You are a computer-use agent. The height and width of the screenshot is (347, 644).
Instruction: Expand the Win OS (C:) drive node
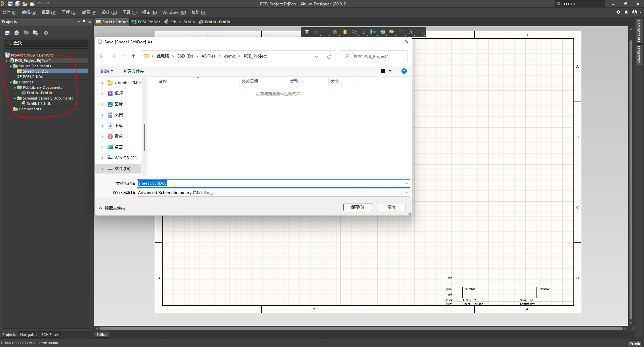click(102, 158)
